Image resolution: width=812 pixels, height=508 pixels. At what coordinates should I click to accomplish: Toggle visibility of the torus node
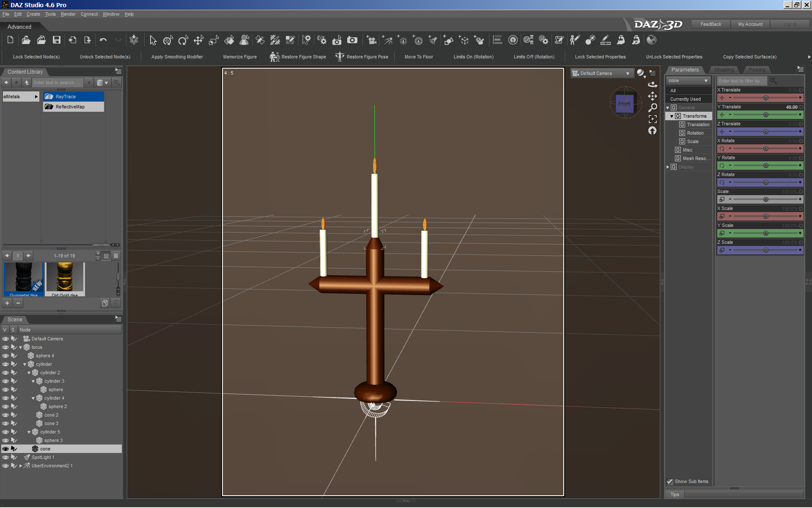[x=5, y=347]
